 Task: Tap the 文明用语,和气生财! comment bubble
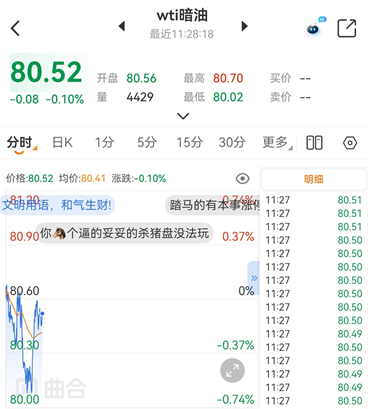coord(57,205)
